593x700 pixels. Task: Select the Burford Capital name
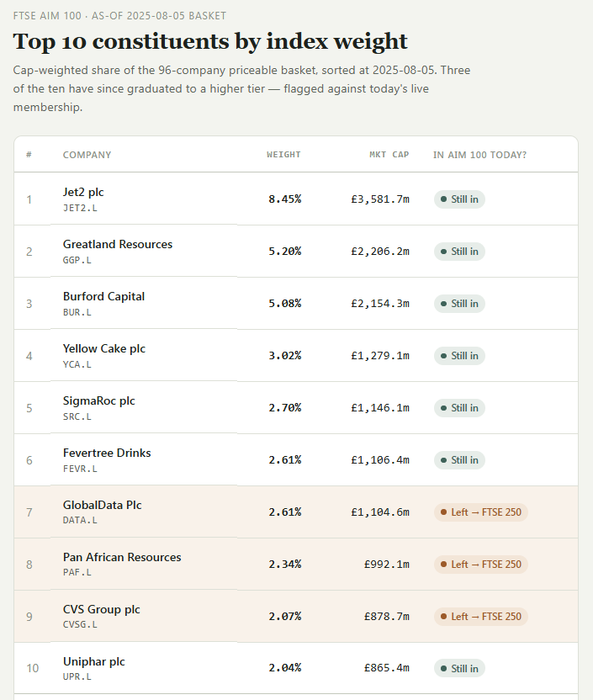(x=103, y=296)
